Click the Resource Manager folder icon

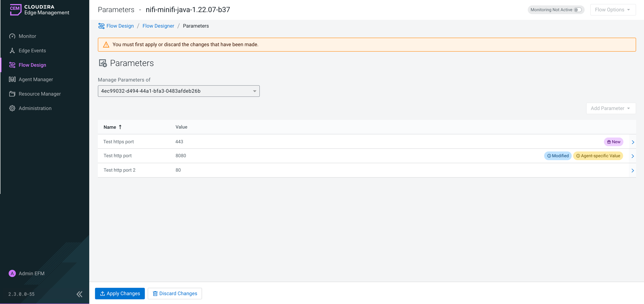12,94
